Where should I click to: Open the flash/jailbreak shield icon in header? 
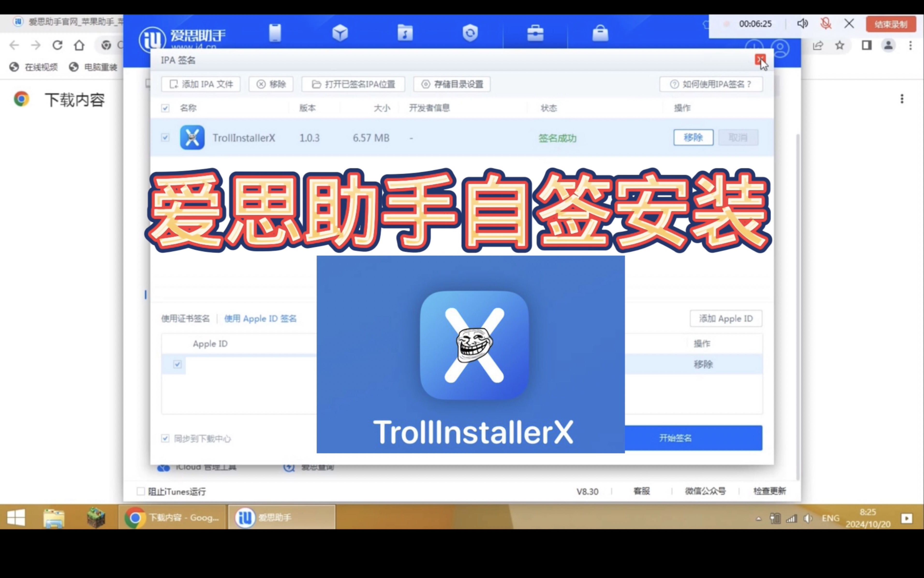tap(470, 33)
